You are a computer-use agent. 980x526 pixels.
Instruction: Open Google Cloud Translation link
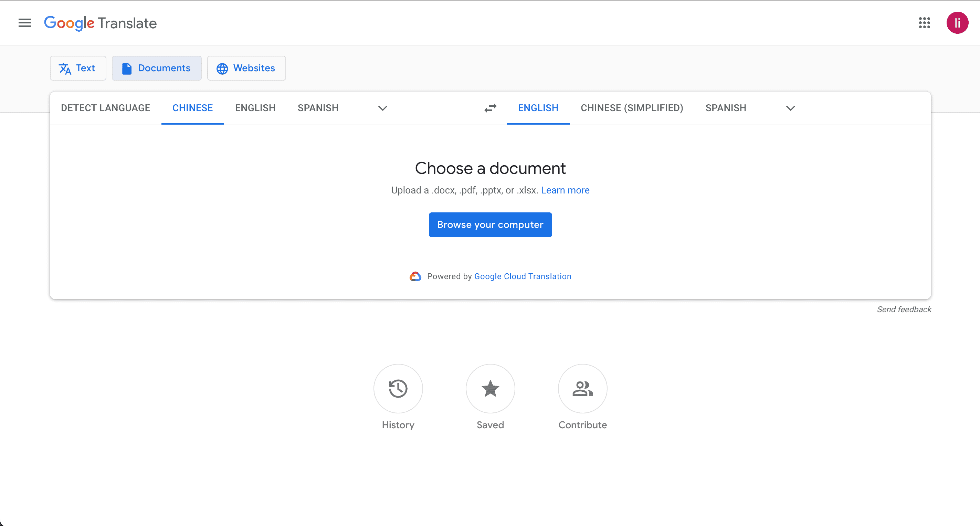[523, 276]
